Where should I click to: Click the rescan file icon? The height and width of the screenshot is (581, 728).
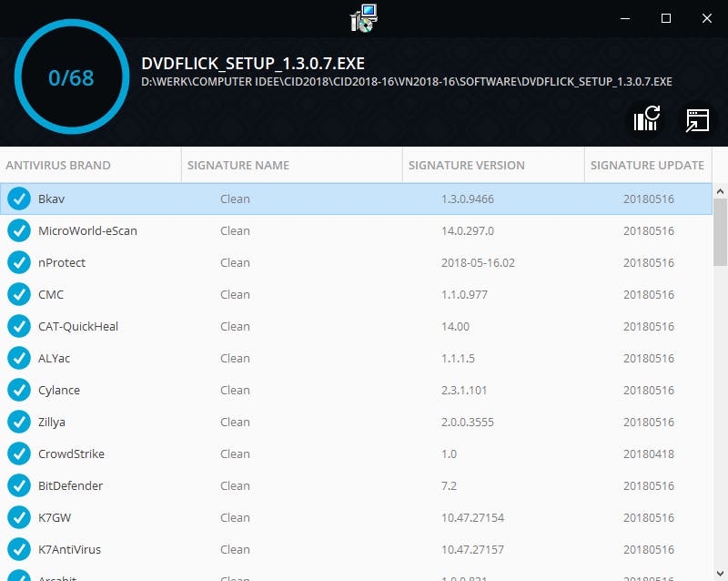[x=647, y=119]
